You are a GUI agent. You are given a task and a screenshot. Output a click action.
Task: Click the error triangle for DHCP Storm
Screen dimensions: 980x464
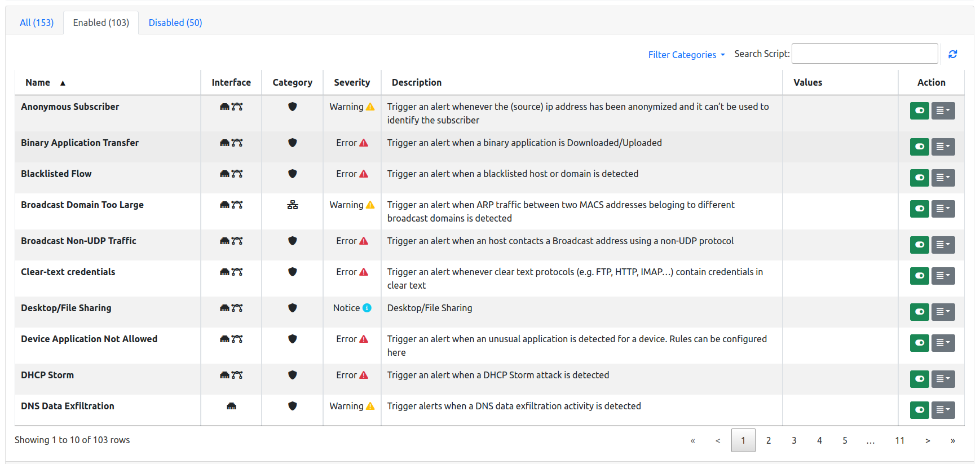pyautogui.click(x=364, y=375)
